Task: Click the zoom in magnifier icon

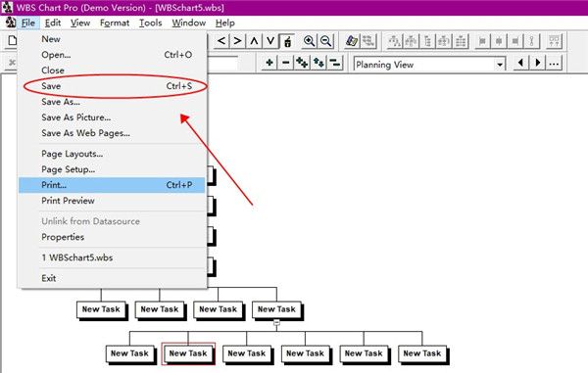Action: [310, 41]
